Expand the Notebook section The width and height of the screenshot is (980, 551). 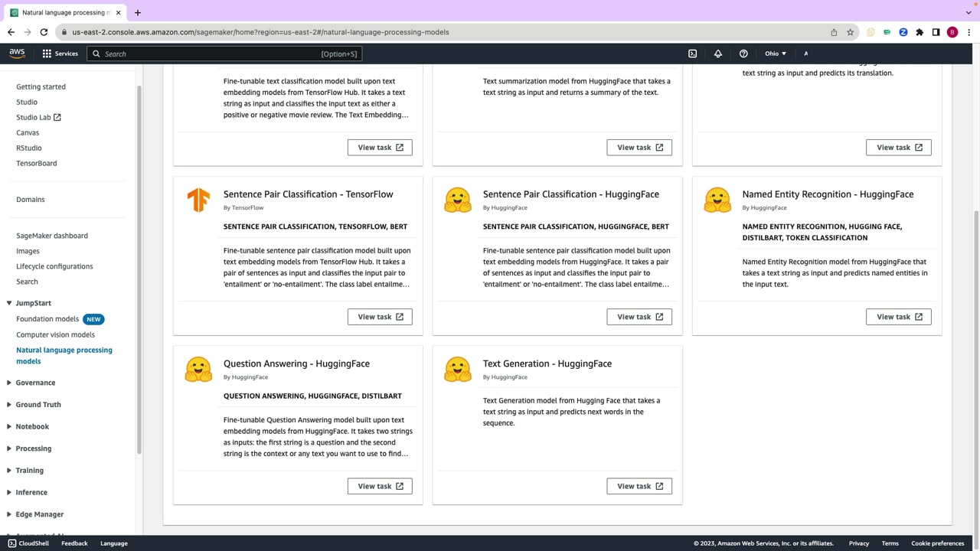coord(9,426)
